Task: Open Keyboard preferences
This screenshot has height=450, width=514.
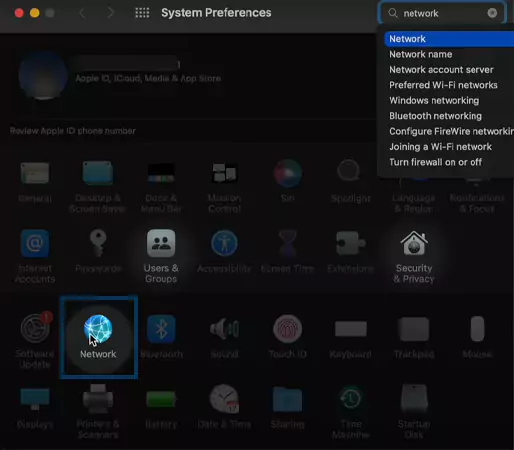Action: (x=351, y=329)
